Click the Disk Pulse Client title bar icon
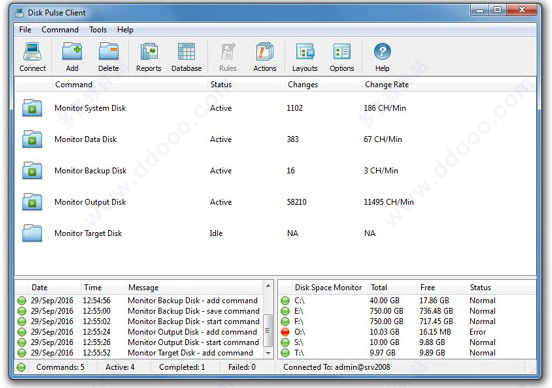 click(19, 13)
